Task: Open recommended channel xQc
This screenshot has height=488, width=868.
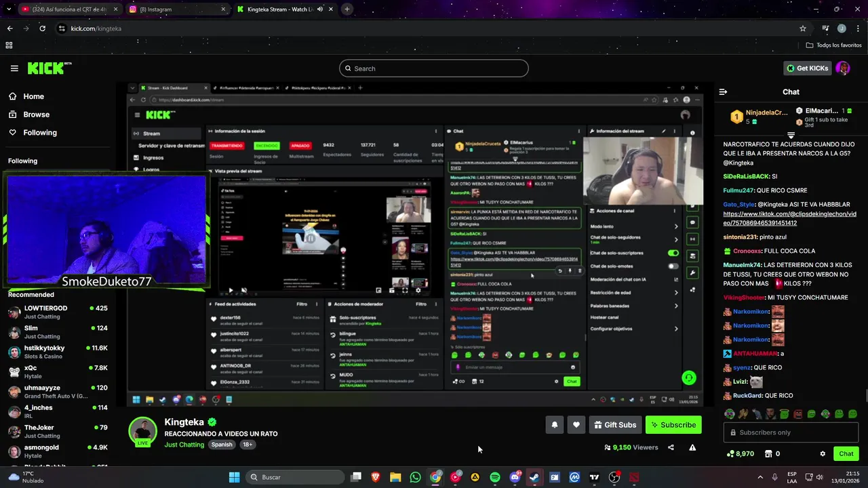Action: point(58,371)
